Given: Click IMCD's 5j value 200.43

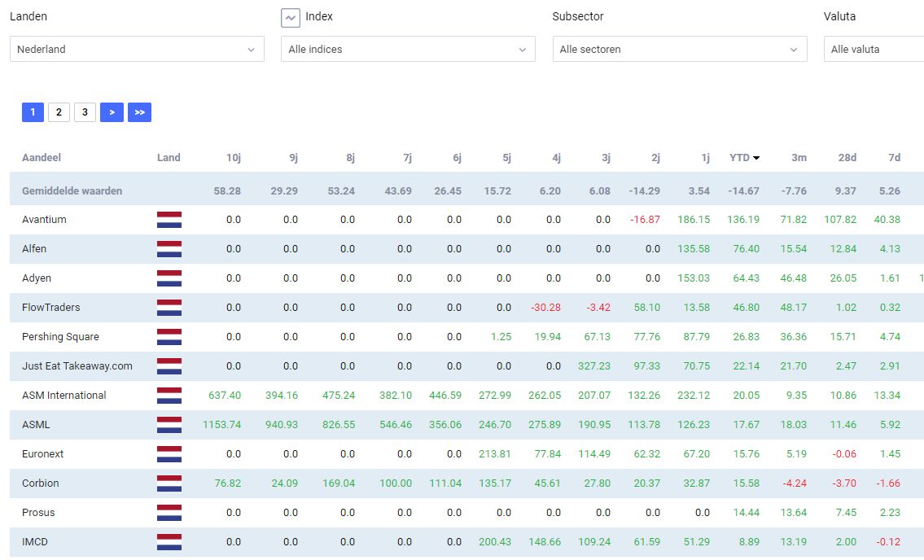Looking at the screenshot, I should pos(495,542).
